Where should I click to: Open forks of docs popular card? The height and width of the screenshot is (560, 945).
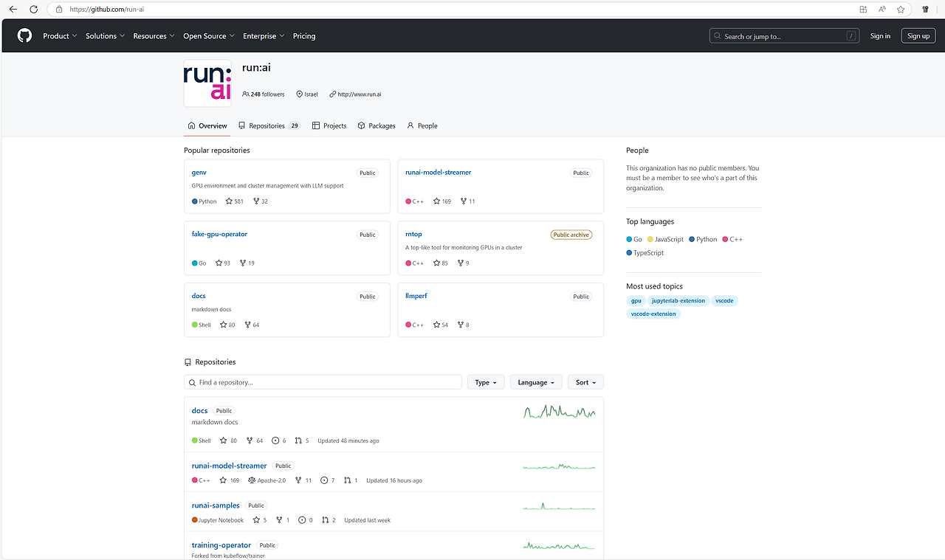(250, 325)
